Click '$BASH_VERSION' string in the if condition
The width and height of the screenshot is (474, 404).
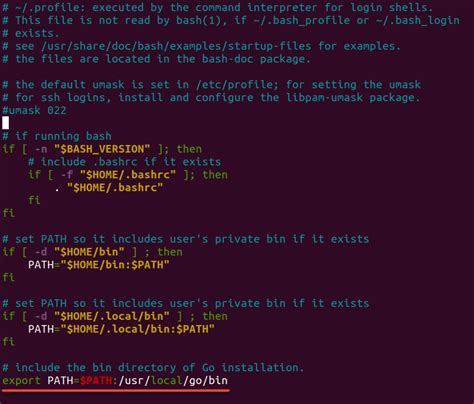pos(102,149)
